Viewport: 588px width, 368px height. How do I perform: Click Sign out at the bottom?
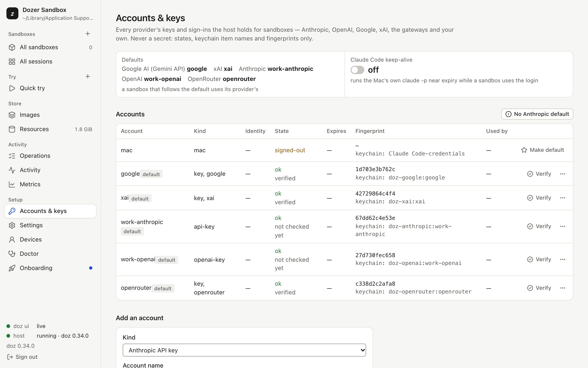(22, 357)
